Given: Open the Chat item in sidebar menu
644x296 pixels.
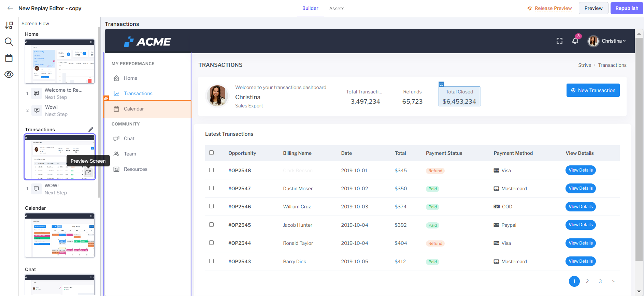Looking at the screenshot, I should pos(129,138).
